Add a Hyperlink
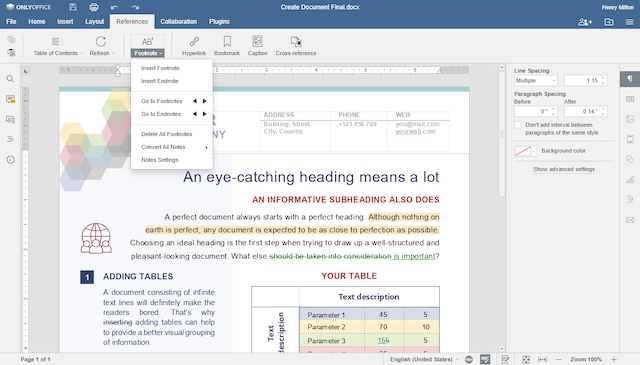640x365 pixels. click(194, 45)
